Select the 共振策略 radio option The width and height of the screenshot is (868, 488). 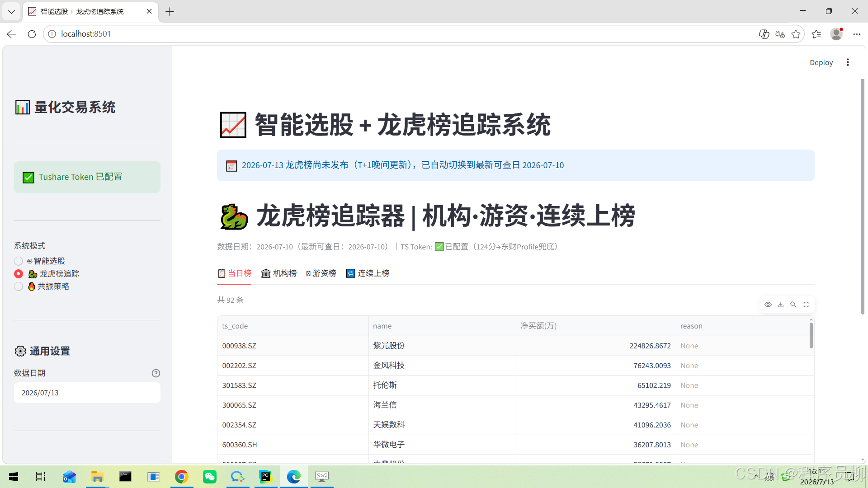[42, 286]
